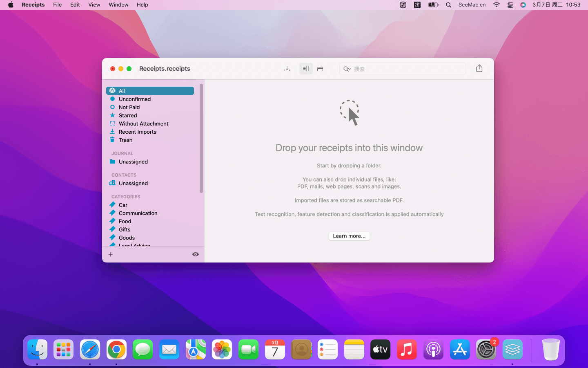588x368 pixels.
Task: Toggle the eye visibility icon in sidebar
Action: [196, 254]
